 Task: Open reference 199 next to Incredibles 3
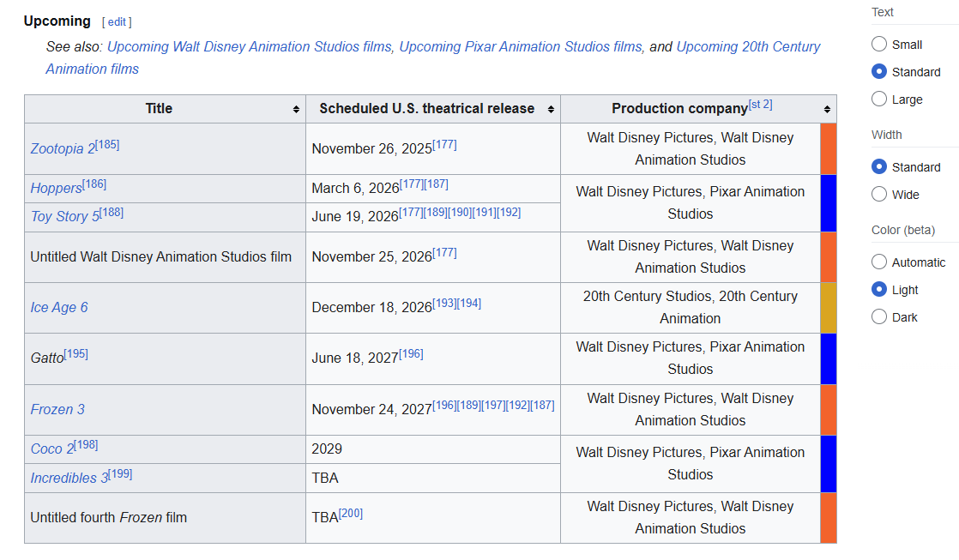[120, 473]
